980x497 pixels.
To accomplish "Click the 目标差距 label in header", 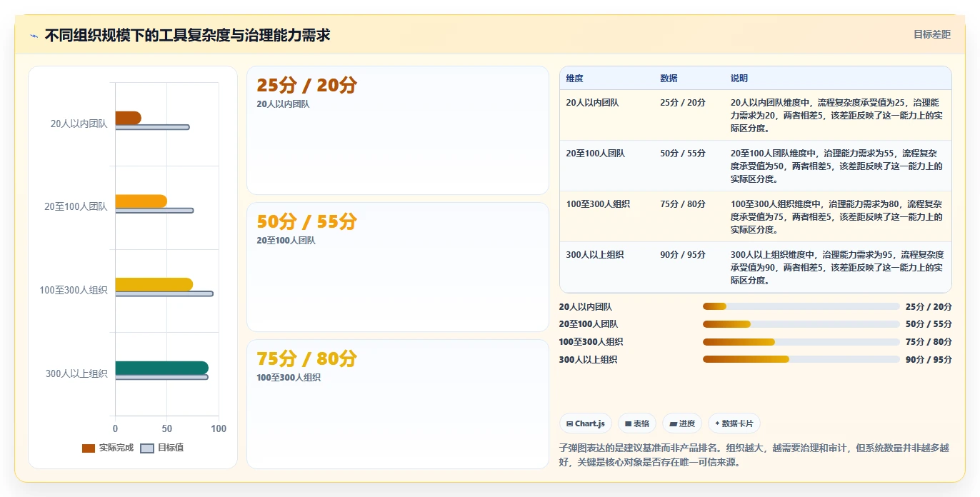I will 932,34.
